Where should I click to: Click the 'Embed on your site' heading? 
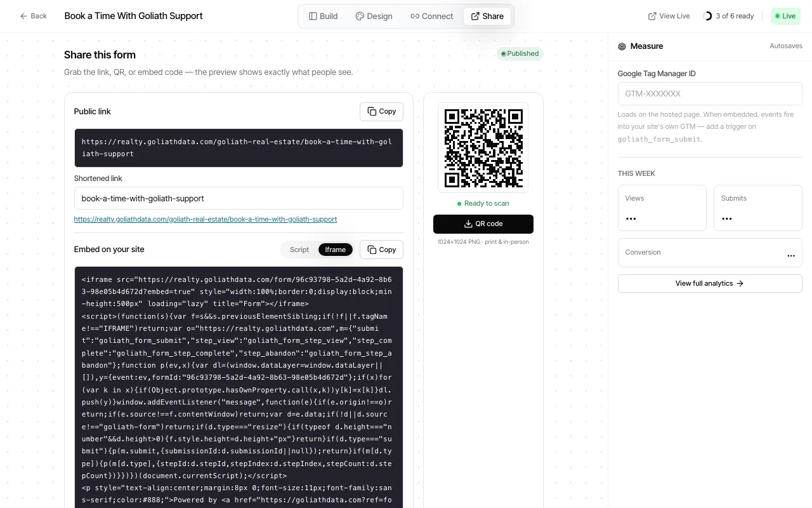pos(109,249)
